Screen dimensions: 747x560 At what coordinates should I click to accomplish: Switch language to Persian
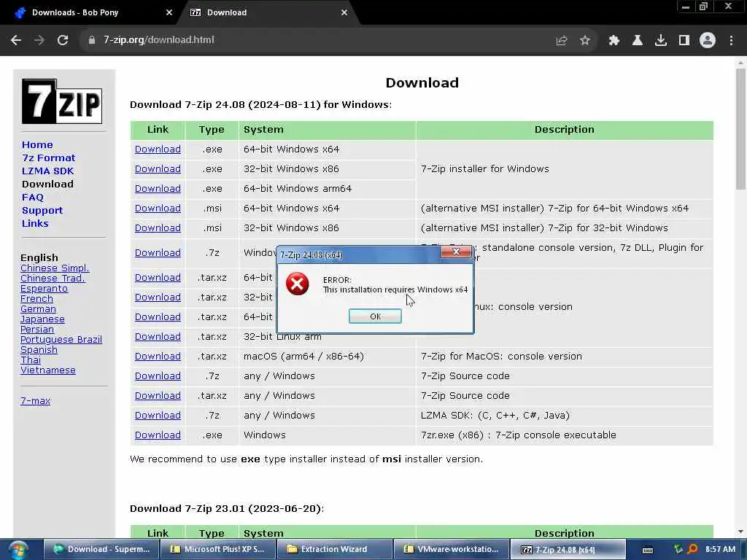37,329
